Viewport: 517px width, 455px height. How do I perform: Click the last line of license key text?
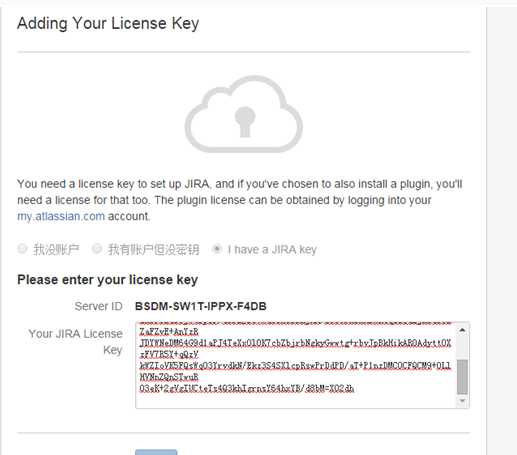tap(247, 388)
